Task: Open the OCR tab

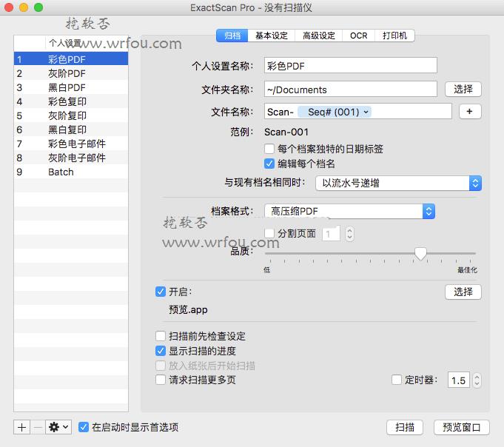Action: click(359, 36)
